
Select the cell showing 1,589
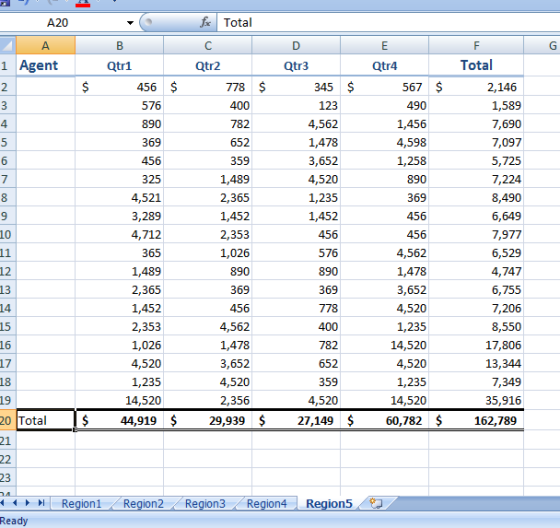pyautogui.click(x=476, y=105)
